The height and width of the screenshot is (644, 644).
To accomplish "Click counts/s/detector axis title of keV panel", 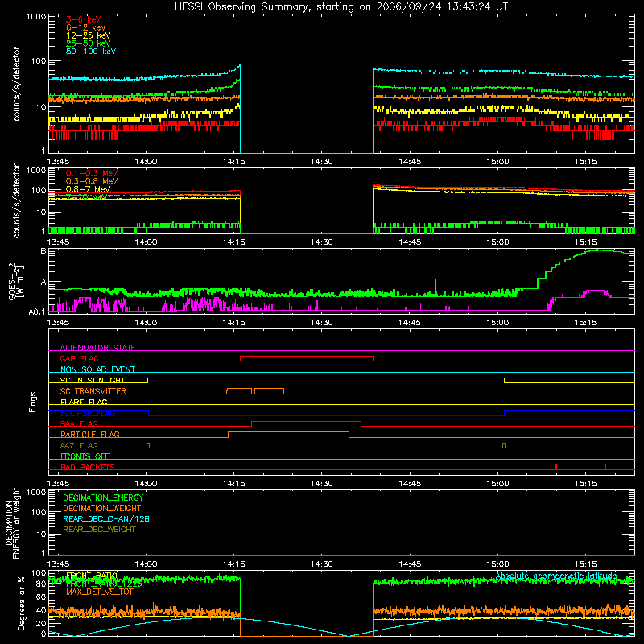I will [x=16, y=84].
